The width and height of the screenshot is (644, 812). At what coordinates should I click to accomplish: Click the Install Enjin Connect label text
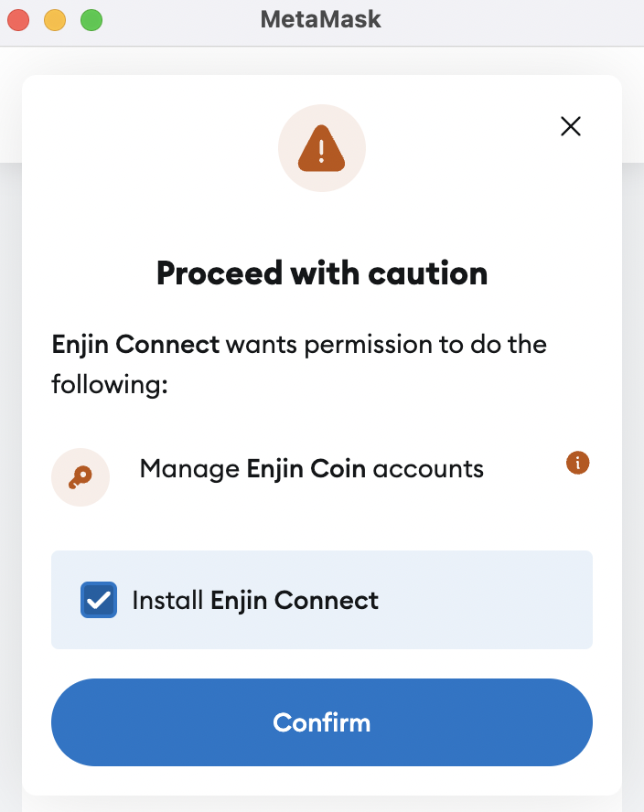tap(255, 601)
